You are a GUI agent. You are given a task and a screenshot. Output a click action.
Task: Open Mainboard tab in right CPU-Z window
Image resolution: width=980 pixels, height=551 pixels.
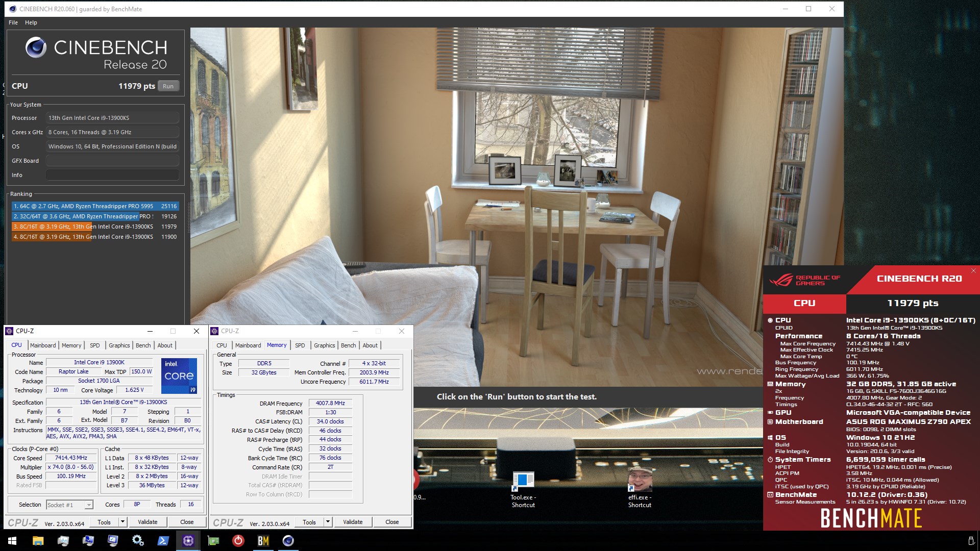[248, 345]
